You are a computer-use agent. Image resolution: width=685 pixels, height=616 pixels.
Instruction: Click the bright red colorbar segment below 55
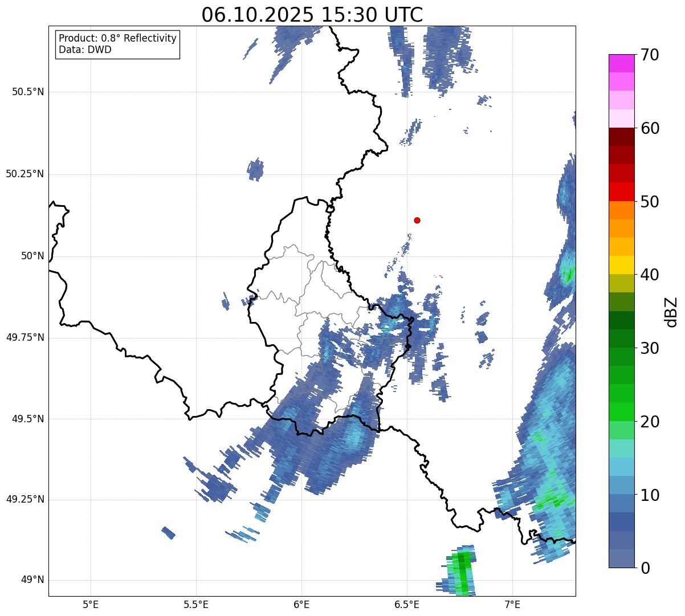click(621, 192)
